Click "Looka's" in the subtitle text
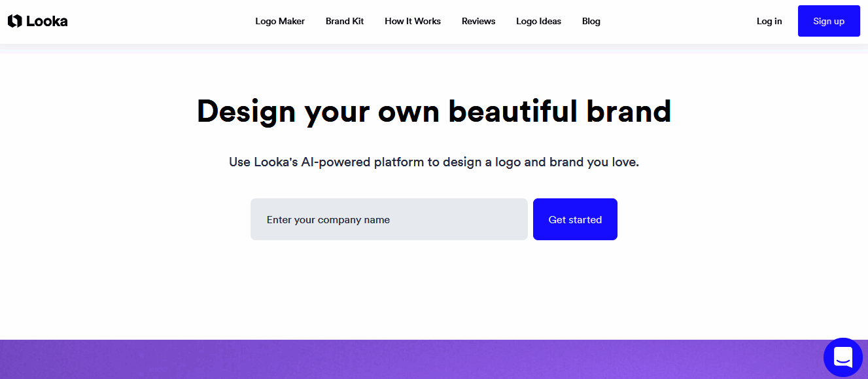The width and height of the screenshot is (868, 379). click(x=276, y=162)
